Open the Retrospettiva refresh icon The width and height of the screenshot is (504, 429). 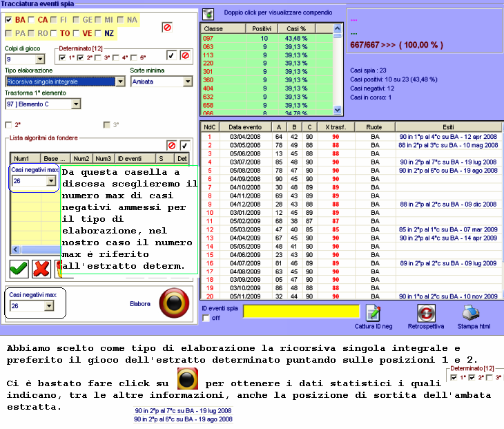pos(426,313)
